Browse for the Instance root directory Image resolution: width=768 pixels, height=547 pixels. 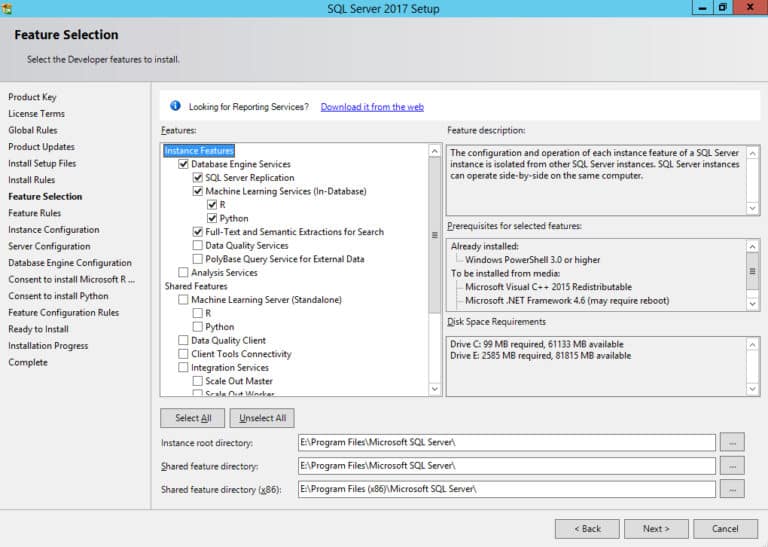[x=732, y=442]
